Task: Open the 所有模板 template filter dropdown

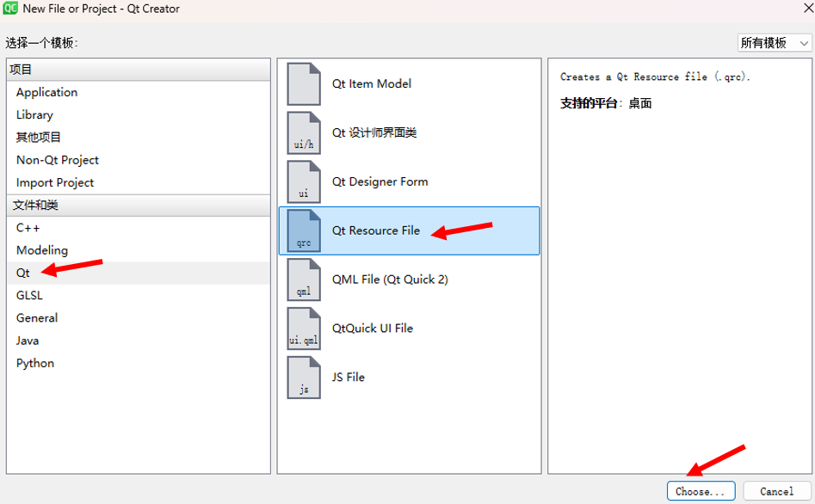Action: (x=775, y=43)
